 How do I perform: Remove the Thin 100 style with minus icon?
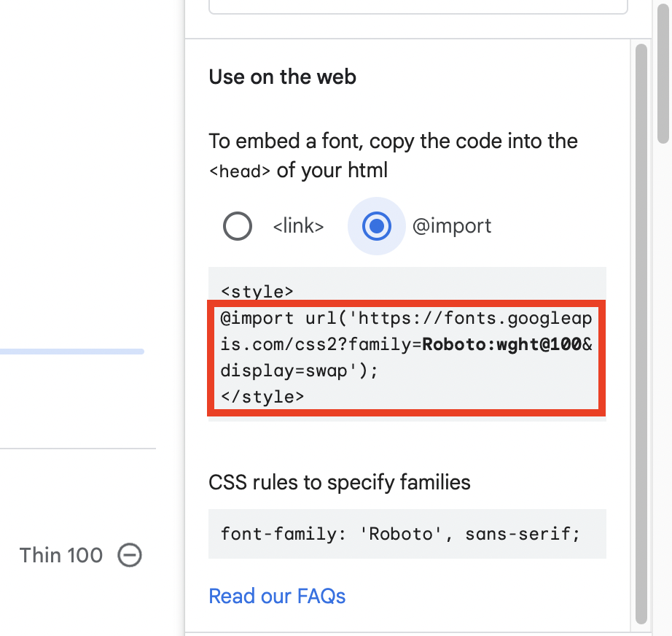[x=130, y=555]
